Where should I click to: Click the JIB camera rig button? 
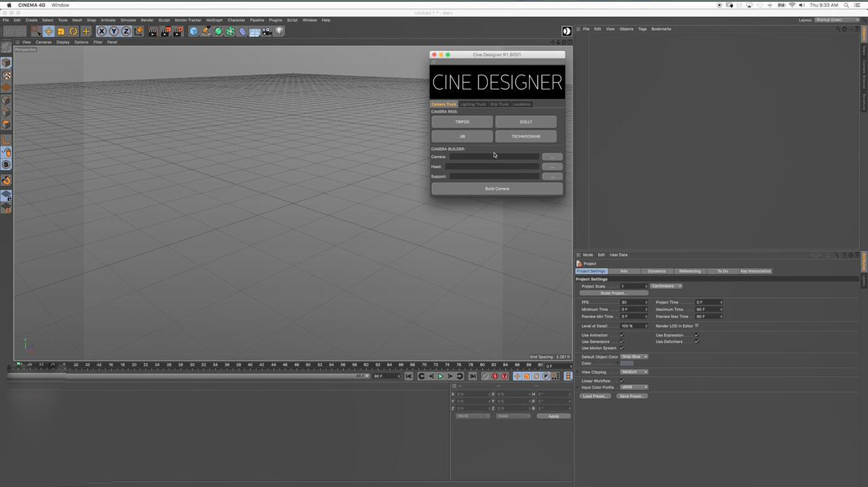[462, 136]
